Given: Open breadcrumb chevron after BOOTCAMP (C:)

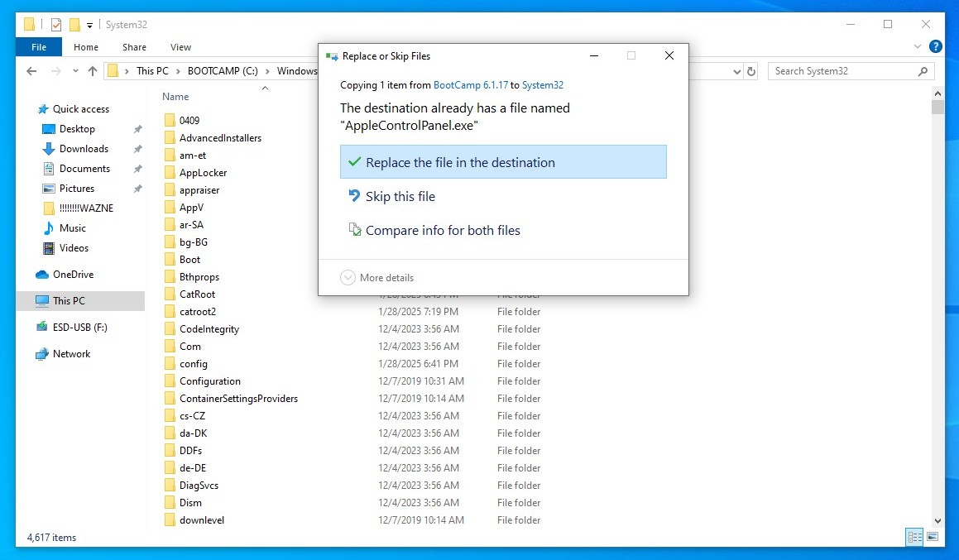Looking at the screenshot, I should pyautogui.click(x=267, y=71).
